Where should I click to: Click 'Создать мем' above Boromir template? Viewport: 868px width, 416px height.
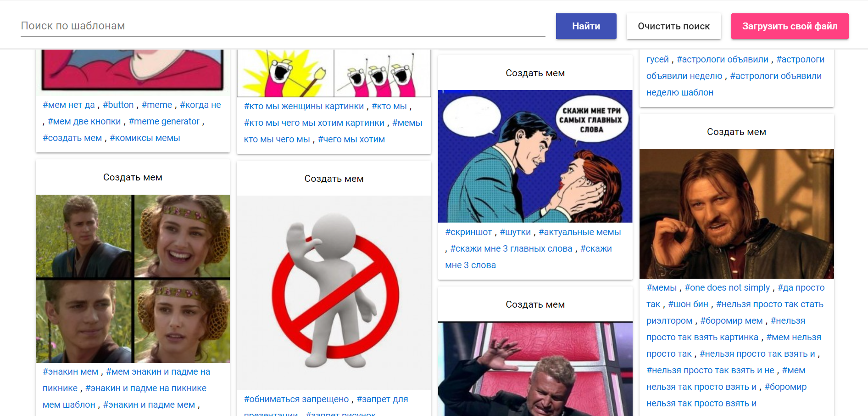click(x=736, y=132)
